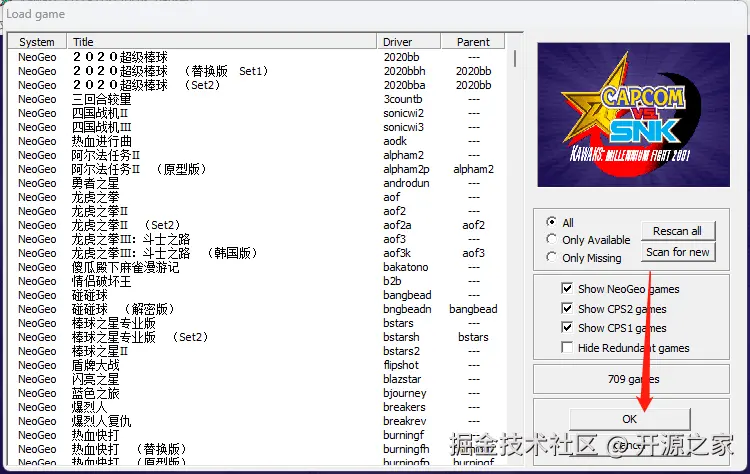This screenshot has height=474, width=750.
Task: Confirm with the OK button
Action: [x=629, y=419]
